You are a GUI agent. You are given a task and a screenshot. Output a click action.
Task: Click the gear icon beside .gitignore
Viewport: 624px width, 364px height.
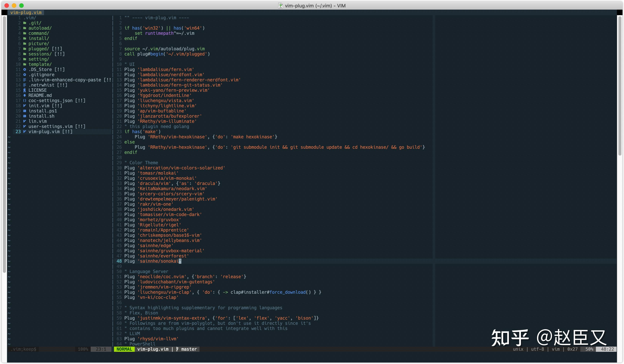24,75
